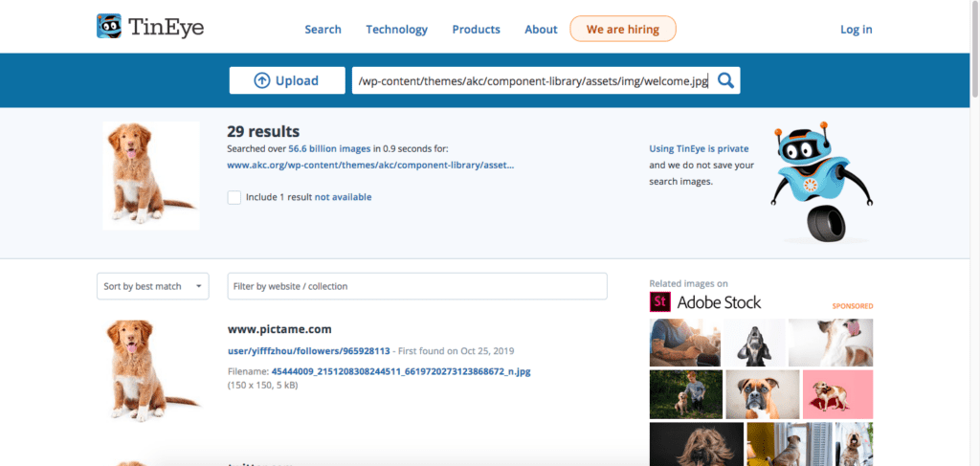The width and height of the screenshot is (980, 466).
Task: Open the Technology menu item
Action: pyautogui.click(x=397, y=30)
